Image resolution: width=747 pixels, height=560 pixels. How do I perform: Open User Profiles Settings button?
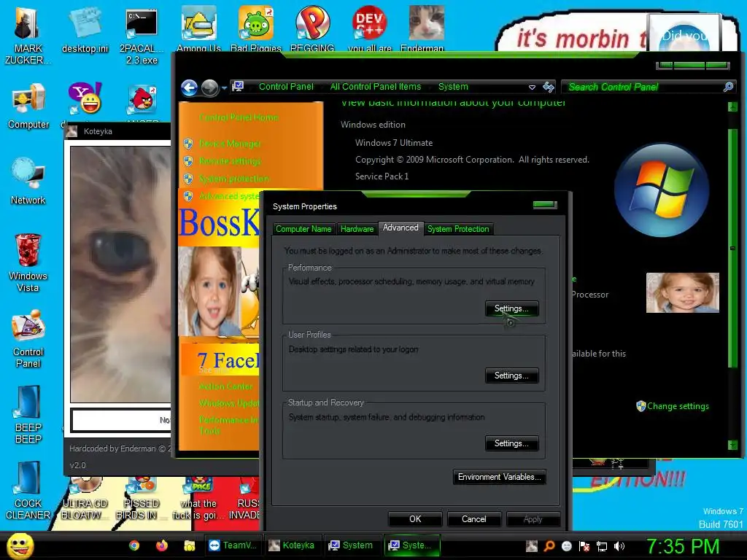pos(511,376)
